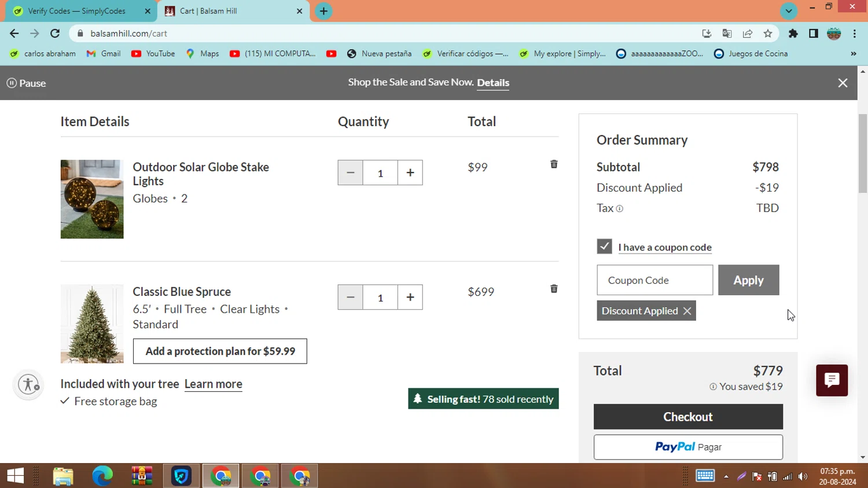This screenshot has height=488, width=868.
Task: Open the YouTube bookmark
Action: coord(153,54)
